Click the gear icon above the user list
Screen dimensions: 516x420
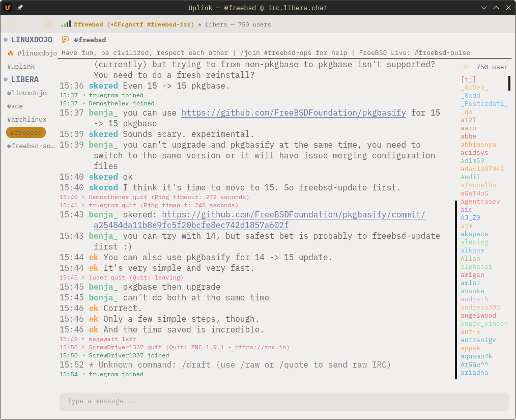[466, 67]
